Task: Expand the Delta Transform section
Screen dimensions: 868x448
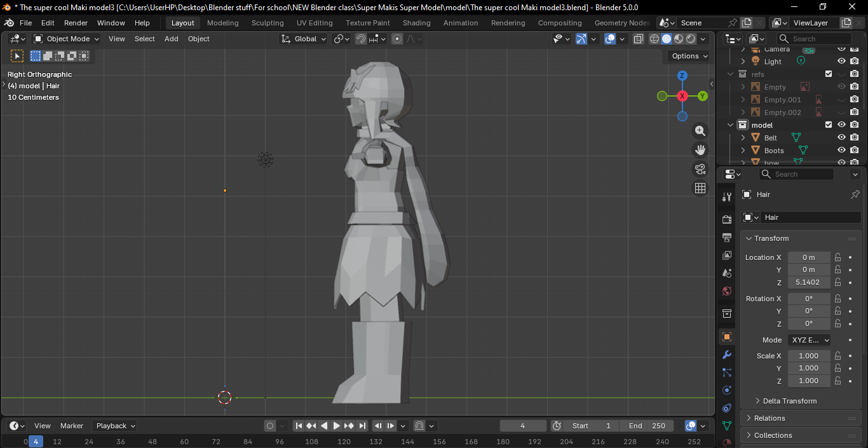Action: (789, 401)
